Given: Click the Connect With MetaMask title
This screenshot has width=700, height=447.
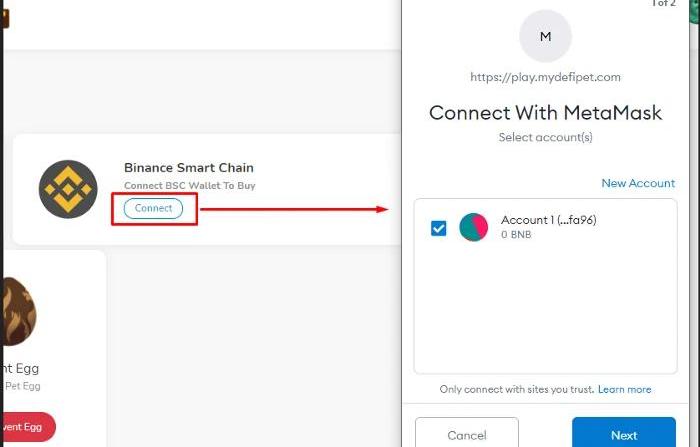Looking at the screenshot, I should click(x=545, y=113).
